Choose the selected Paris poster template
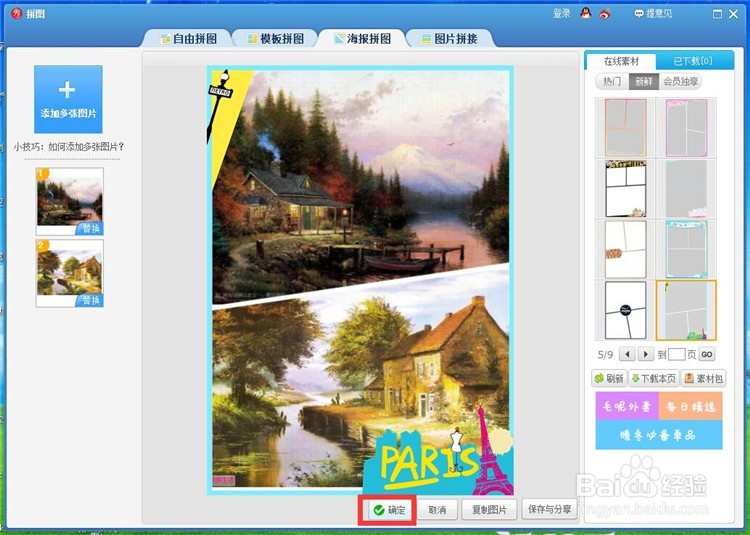 point(686,310)
